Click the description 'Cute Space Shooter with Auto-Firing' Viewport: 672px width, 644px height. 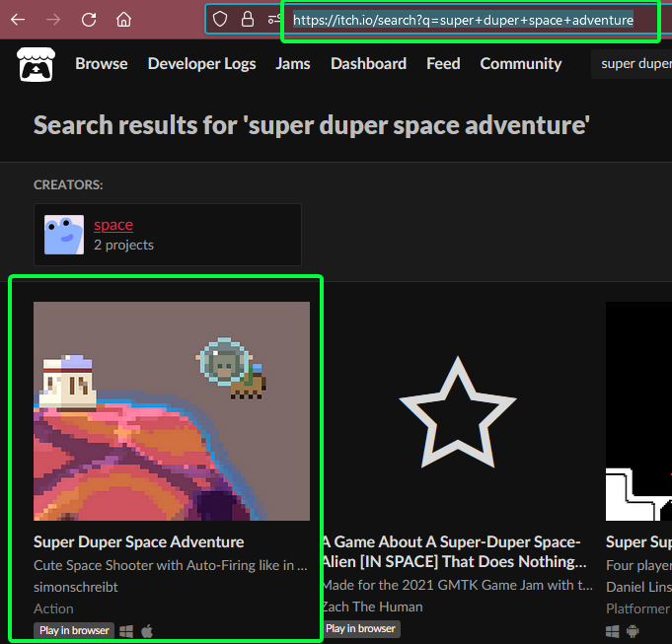pos(171,565)
